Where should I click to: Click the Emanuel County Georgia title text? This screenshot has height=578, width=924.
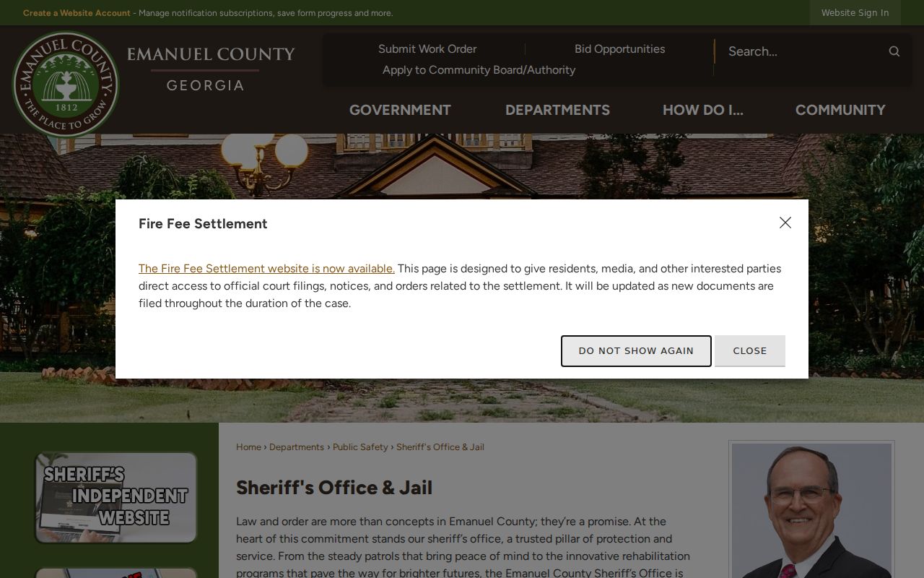click(x=211, y=69)
